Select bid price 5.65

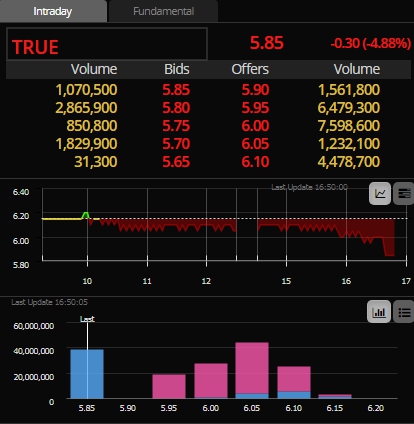click(x=176, y=162)
